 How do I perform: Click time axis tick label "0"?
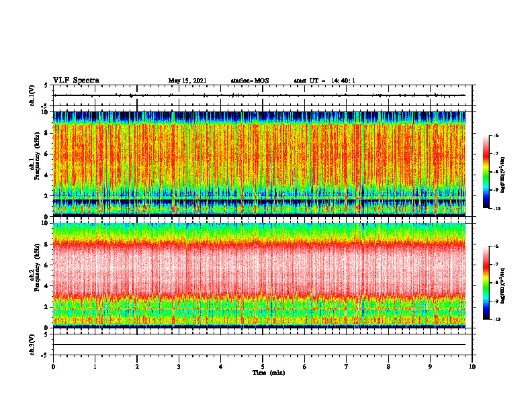coord(53,367)
